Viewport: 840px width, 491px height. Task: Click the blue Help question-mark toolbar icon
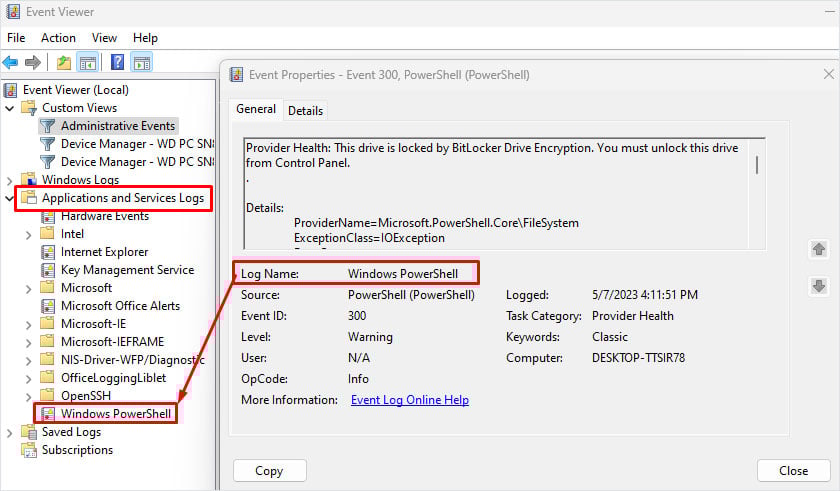coord(117,62)
